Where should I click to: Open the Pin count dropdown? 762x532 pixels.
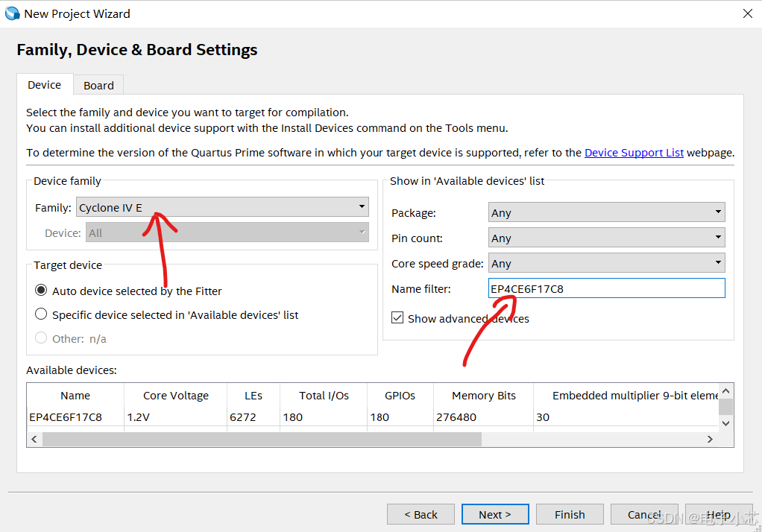click(607, 238)
